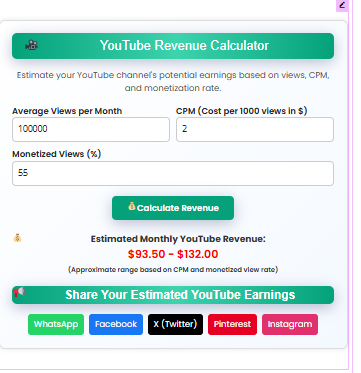361x373 pixels.
Task: Click the Calculate Revenue button
Action: 173,208
